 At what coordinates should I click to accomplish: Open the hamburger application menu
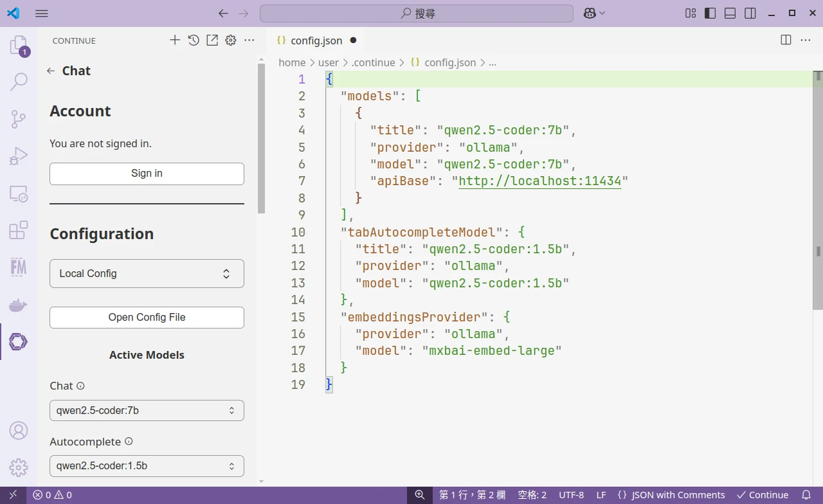pos(42,13)
